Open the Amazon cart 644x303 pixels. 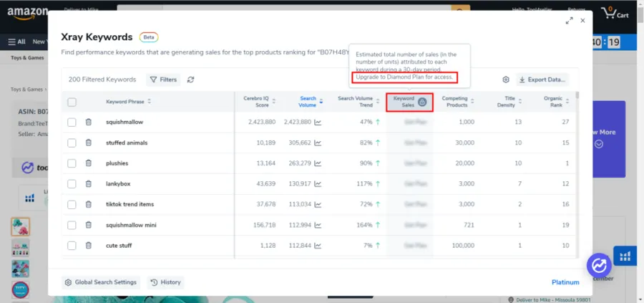[615, 13]
